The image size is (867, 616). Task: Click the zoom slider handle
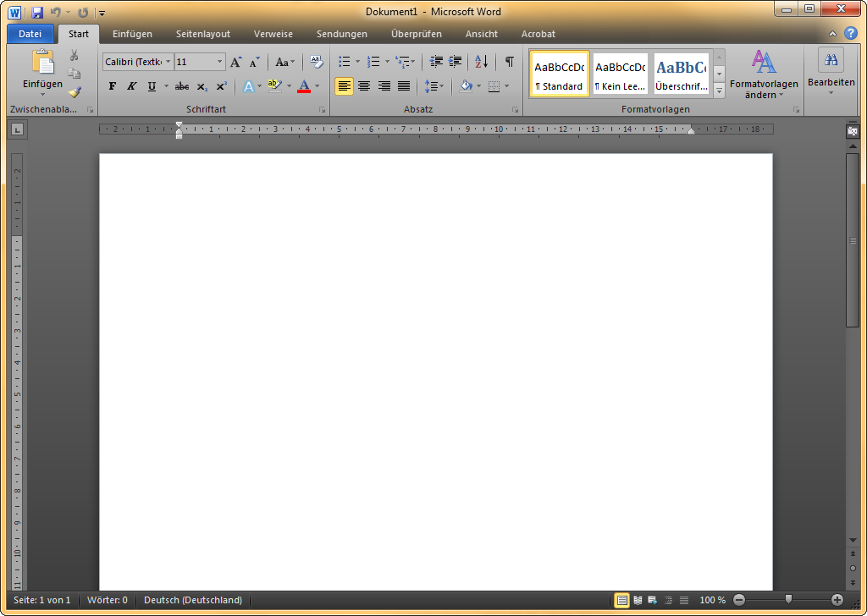pyautogui.click(x=788, y=600)
